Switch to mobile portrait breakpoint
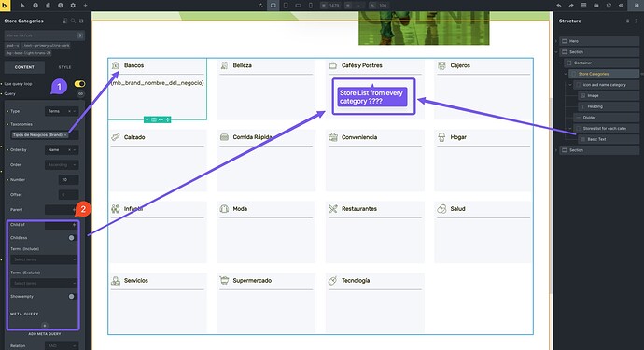Screen dimensions: 644x350 coord(311,6)
